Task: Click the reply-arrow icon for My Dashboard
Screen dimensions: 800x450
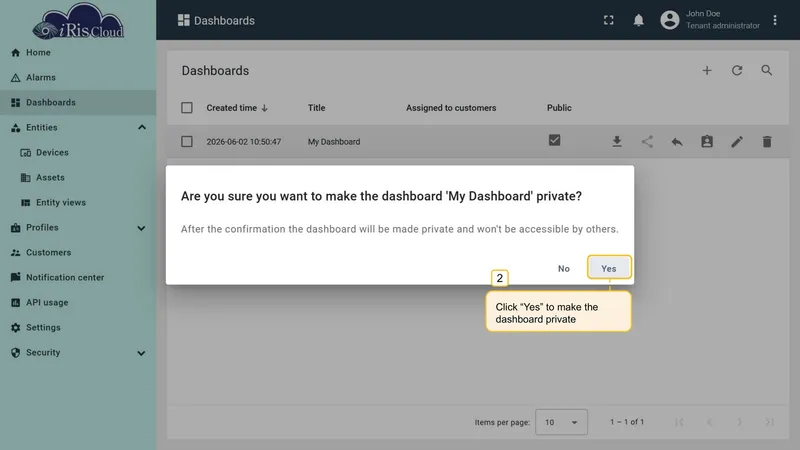Action: coord(677,142)
